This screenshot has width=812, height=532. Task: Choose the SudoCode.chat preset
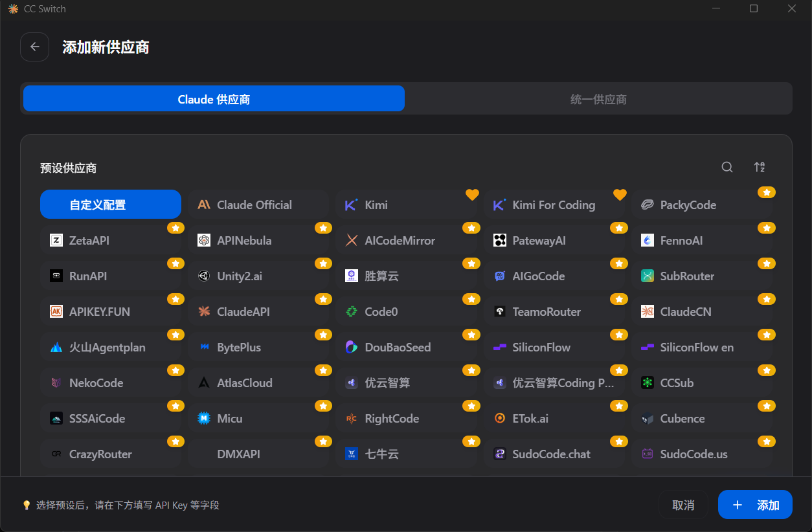(554, 454)
